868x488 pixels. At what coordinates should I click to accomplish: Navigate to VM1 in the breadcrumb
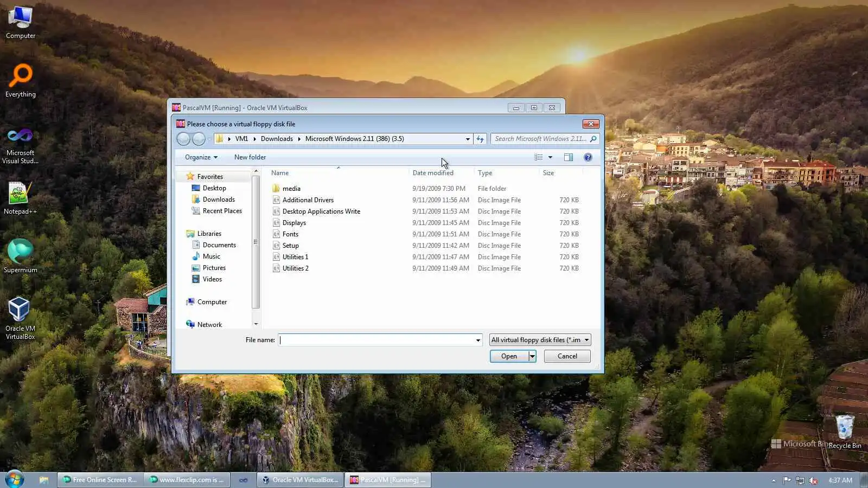click(x=241, y=139)
